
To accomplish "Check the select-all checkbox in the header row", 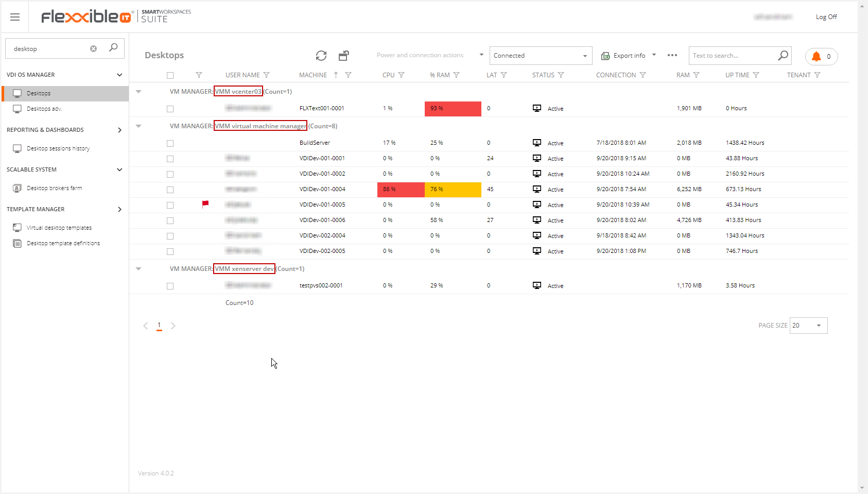I will pyautogui.click(x=170, y=75).
